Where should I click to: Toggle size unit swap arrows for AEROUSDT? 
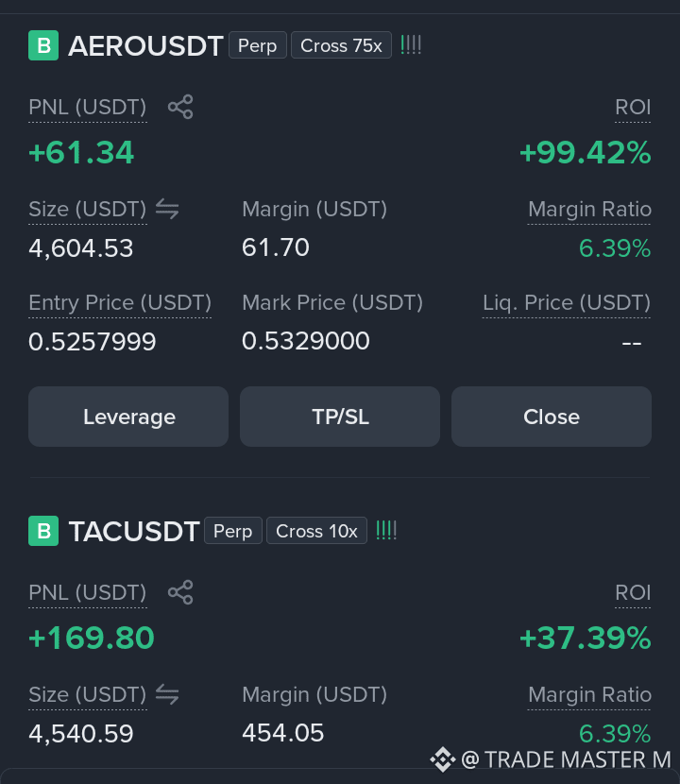click(x=167, y=209)
